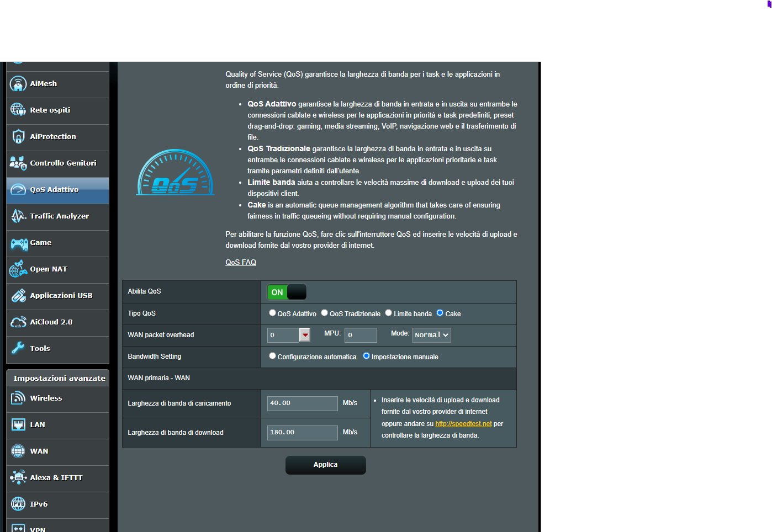Click the "Mode:" label text

tap(400, 333)
